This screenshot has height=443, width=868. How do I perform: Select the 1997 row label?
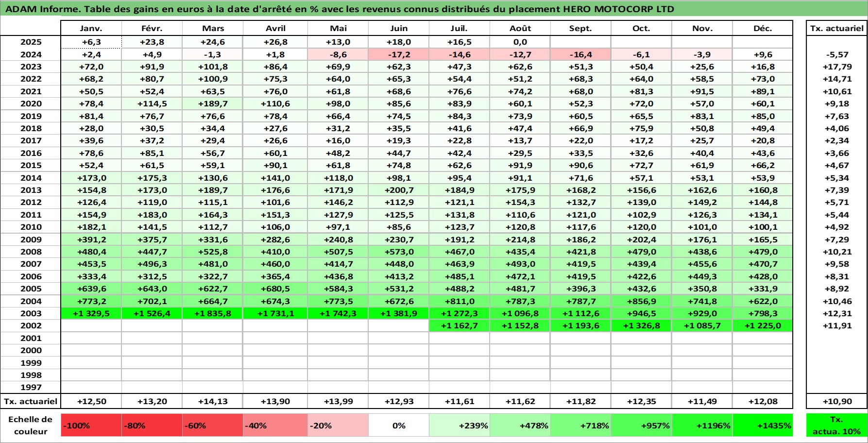coord(31,387)
